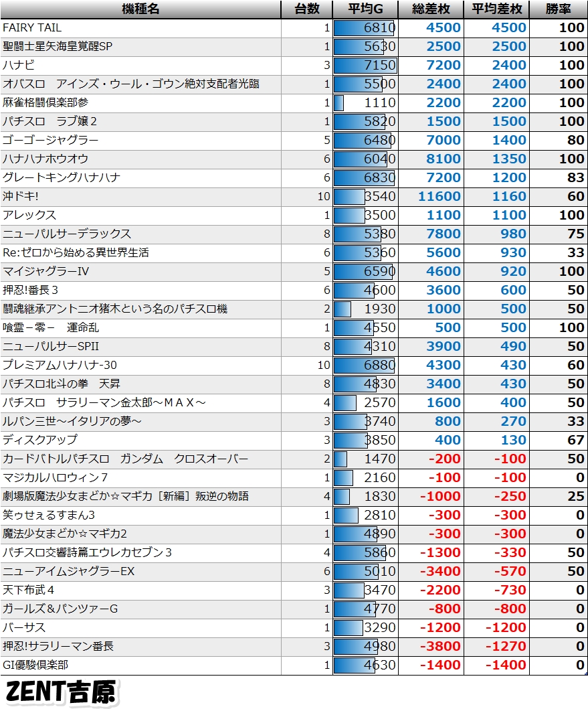Click the 笑ゥせぇるすまん3 machine name
Screen dimensions: 588x709
tap(48, 516)
